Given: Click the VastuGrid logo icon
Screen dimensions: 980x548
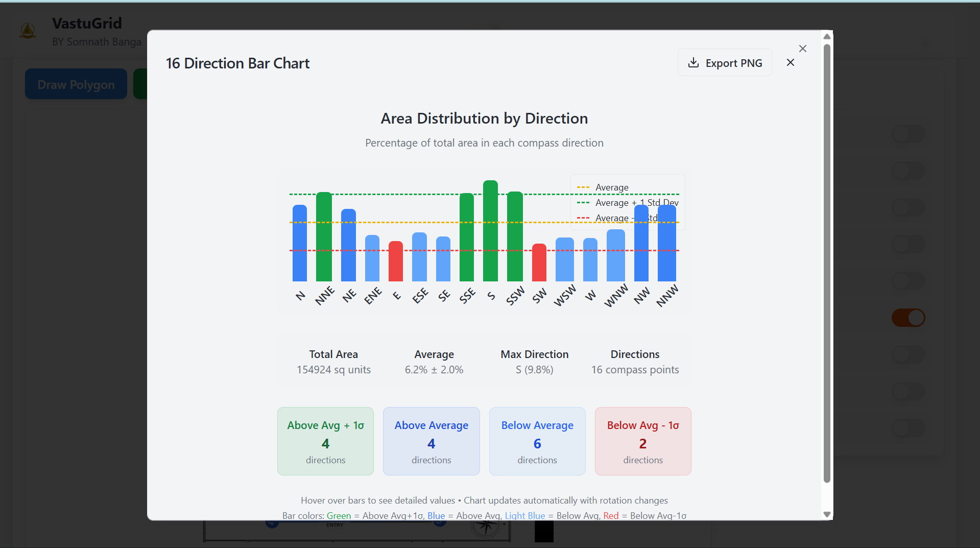Looking at the screenshot, I should tap(28, 31).
